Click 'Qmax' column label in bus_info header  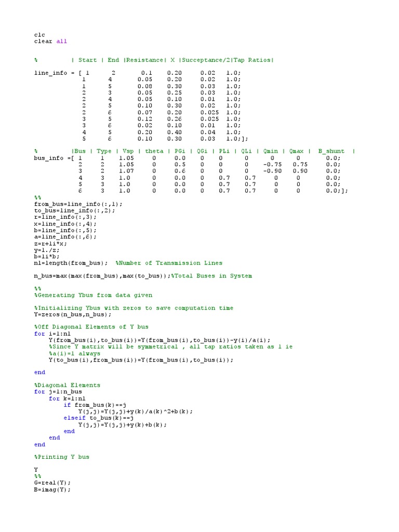point(296,151)
